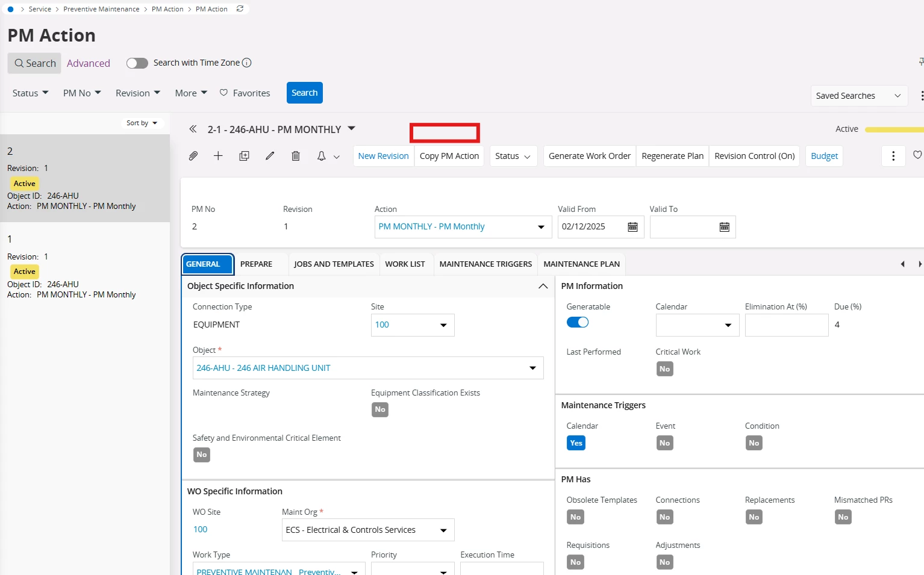This screenshot has height=575, width=924.
Task: Click the New Revision button
Action: [383, 156]
